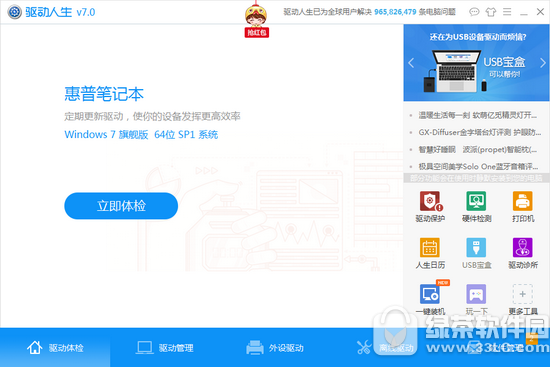Open the 打印机 printer tool
550x367 pixels.
(x=523, y=207)
